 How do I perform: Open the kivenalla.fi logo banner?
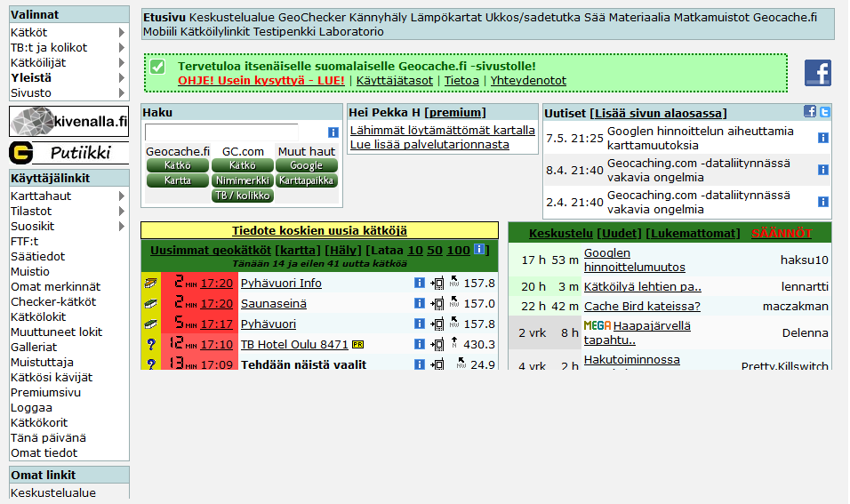coord(69,121)
